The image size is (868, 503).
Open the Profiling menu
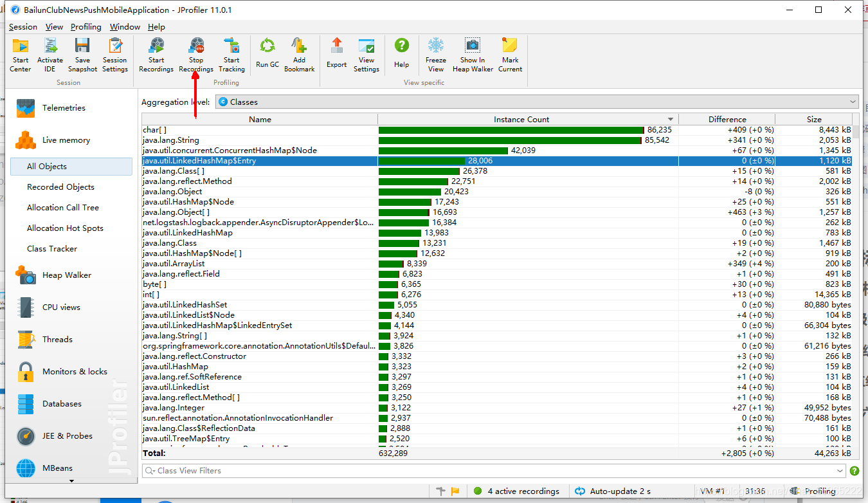tap(86, 26)
